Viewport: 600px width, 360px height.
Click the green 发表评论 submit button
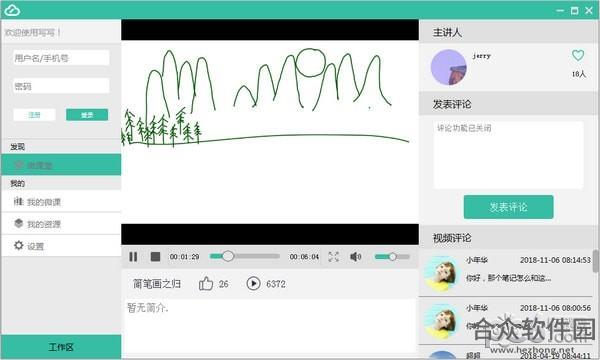pyautogui.click(x=509, y=207)
